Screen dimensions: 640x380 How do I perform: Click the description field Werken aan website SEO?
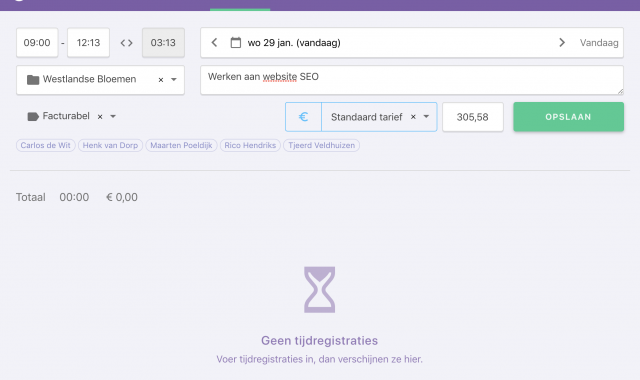pos(412,80)
